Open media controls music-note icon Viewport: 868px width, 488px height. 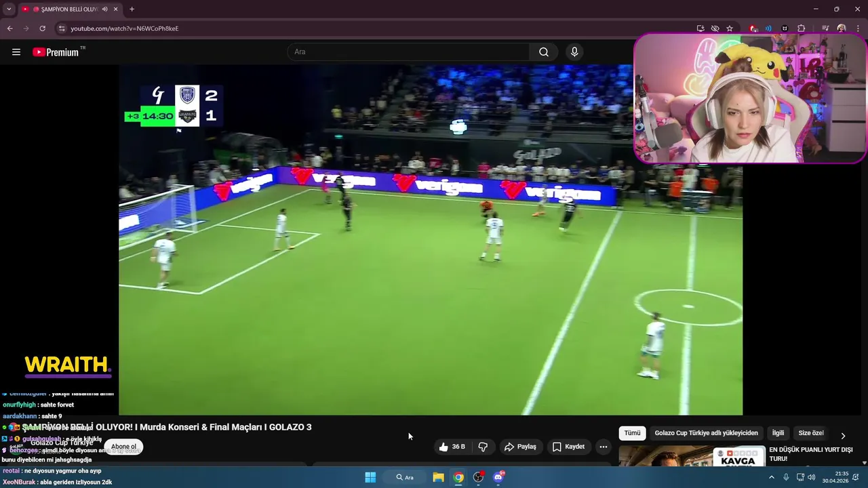pos(825,28)
